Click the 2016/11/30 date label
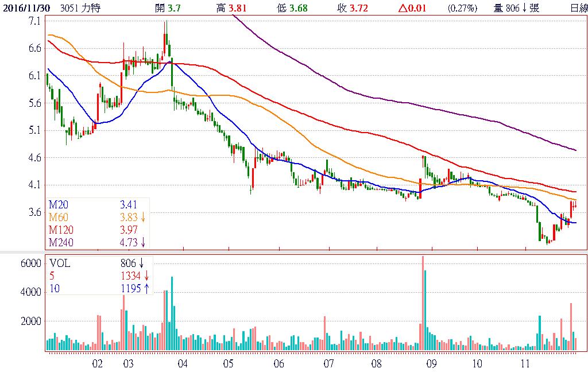 pos(28,8)
